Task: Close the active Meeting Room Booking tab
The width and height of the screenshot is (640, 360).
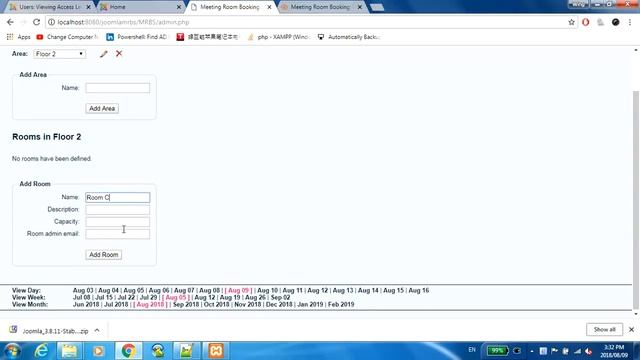Action: click(269, 7)
